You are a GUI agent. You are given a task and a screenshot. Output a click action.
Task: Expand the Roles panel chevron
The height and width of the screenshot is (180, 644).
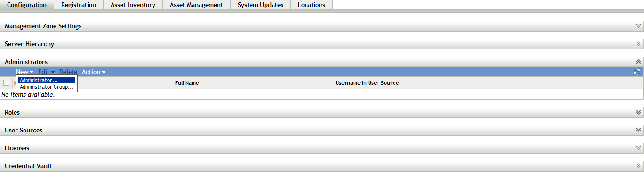click(x=638, y=113)
